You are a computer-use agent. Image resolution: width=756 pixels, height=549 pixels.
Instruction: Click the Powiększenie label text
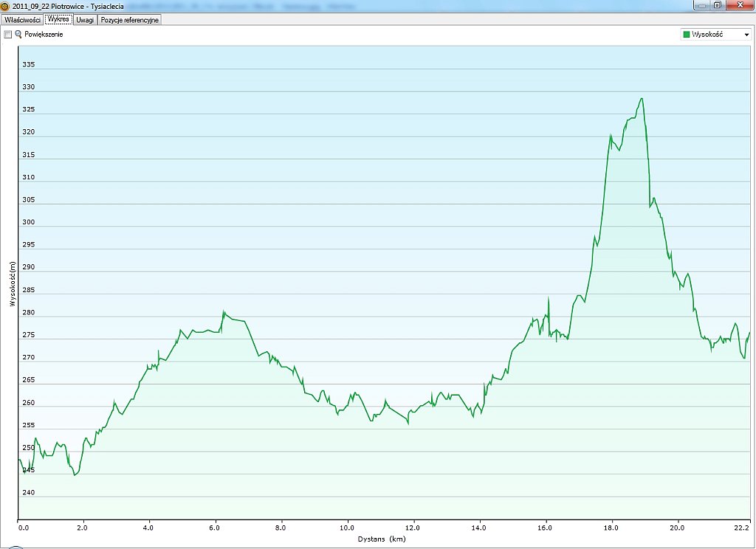click(44, 35)
